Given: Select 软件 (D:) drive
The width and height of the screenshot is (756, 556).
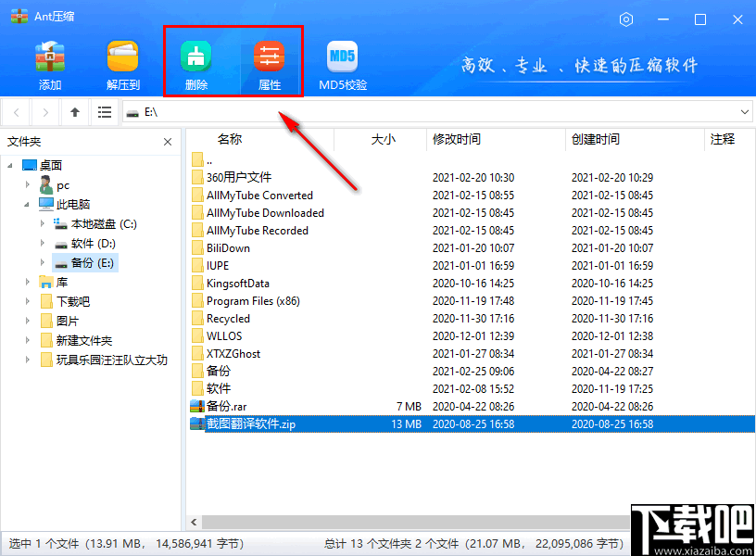Looking at the screenshot, I should pyautogui.click(x=85, y=244).
